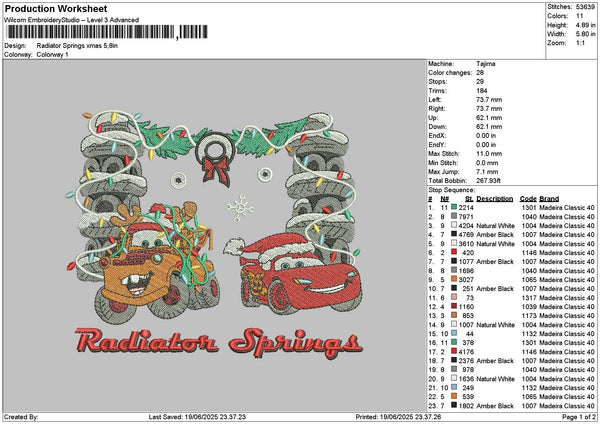Select the Stitches value 53639
The width and height of the screenshot is (600, 424).
pyautogui.click(x=585, y=7)
